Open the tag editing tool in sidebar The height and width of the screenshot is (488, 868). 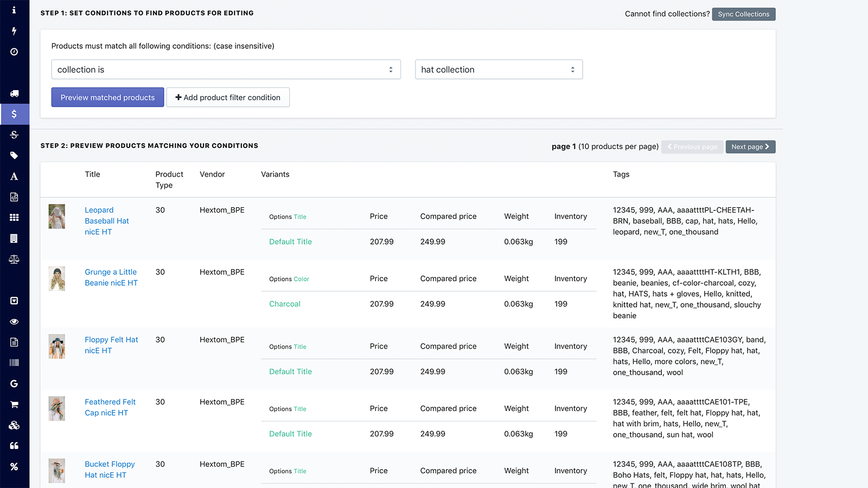(14, 156)
